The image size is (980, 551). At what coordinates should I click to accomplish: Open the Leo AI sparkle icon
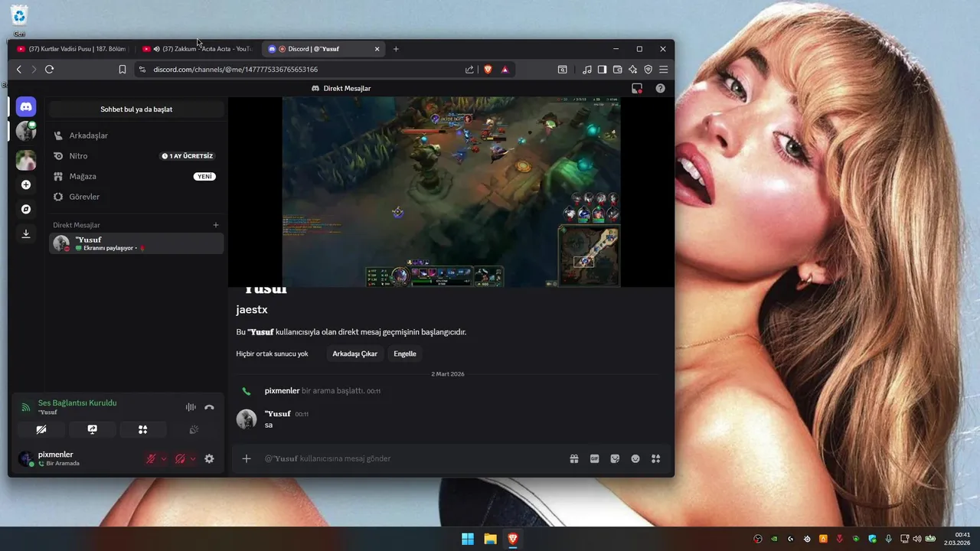point(633,69)
